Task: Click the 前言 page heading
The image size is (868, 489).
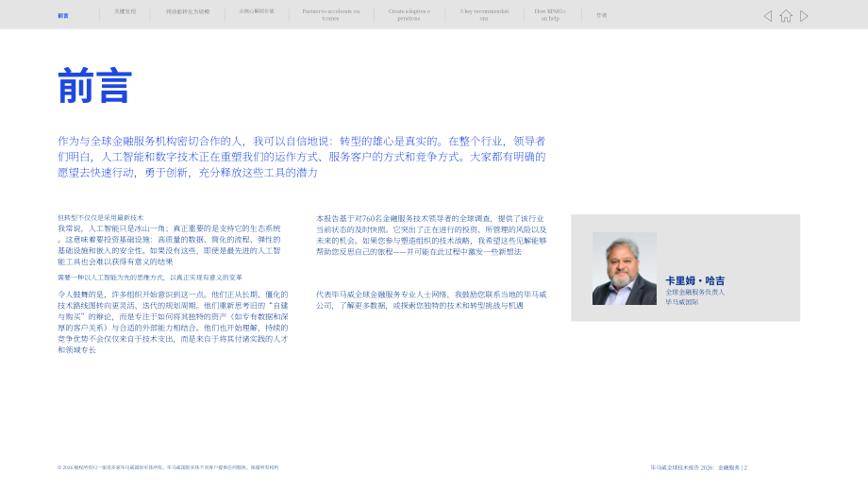Action: [95, 86]
